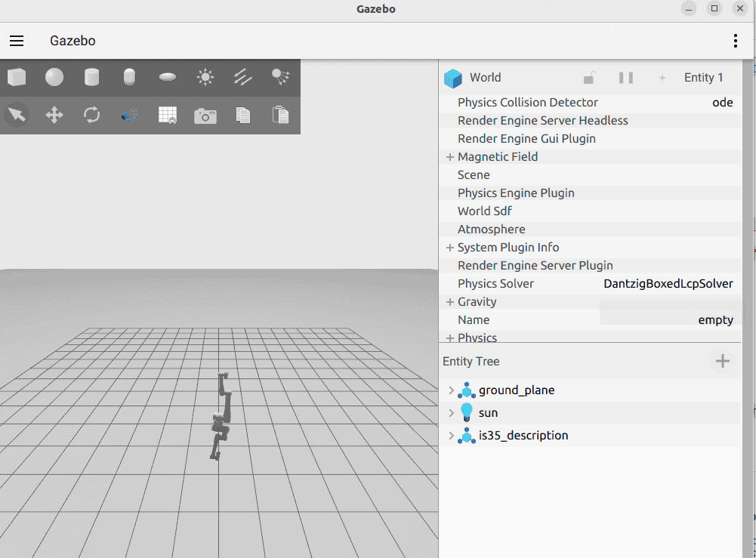Toggle the inspector lock icon
The height and width of the screenshot is (558, 756).
[x=589, y=78]
